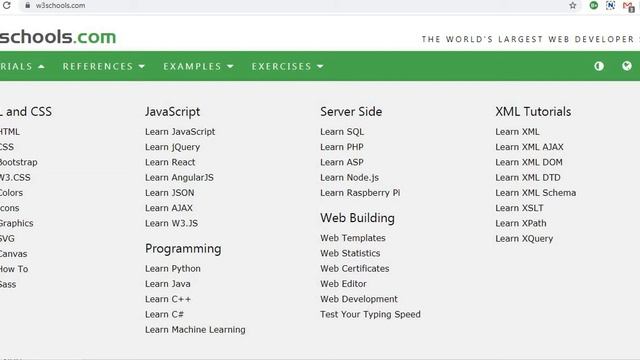Open the Learn XPath tutorial

coord(520,223)
